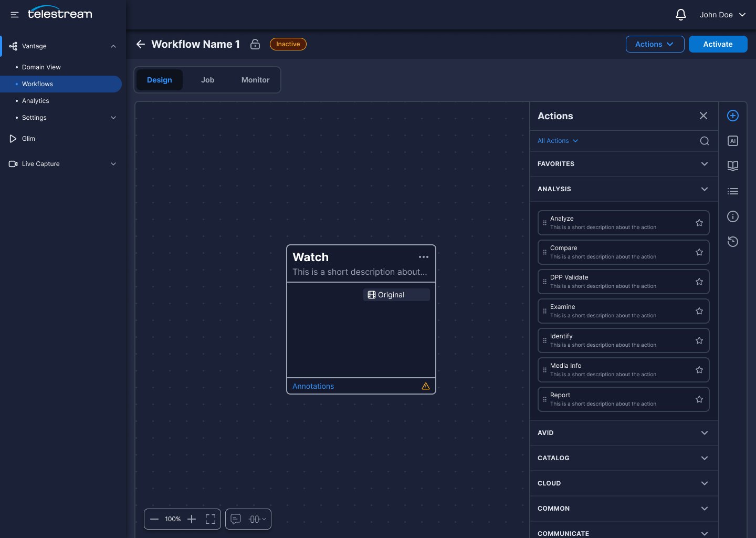Open the list panel icon in the side rail

733,191
